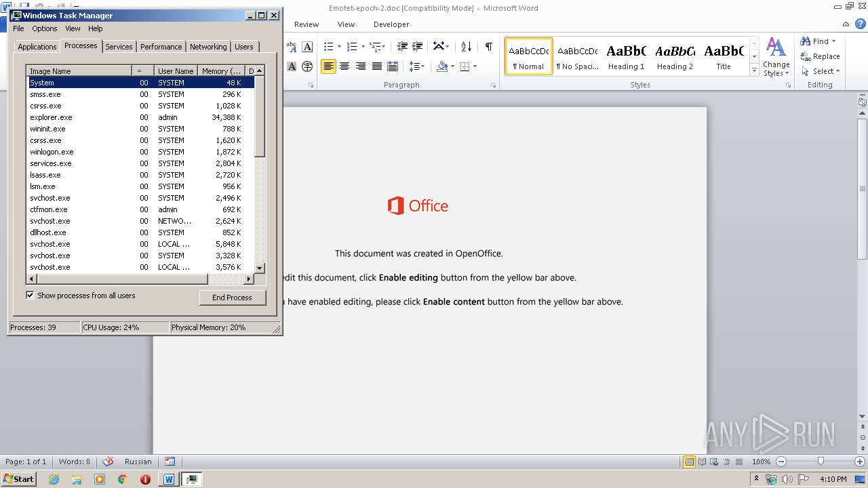Viewport: 868px width, 488px height.
Task: Click the Numbering list icon in Word
Action: click(x=351, y=46)
